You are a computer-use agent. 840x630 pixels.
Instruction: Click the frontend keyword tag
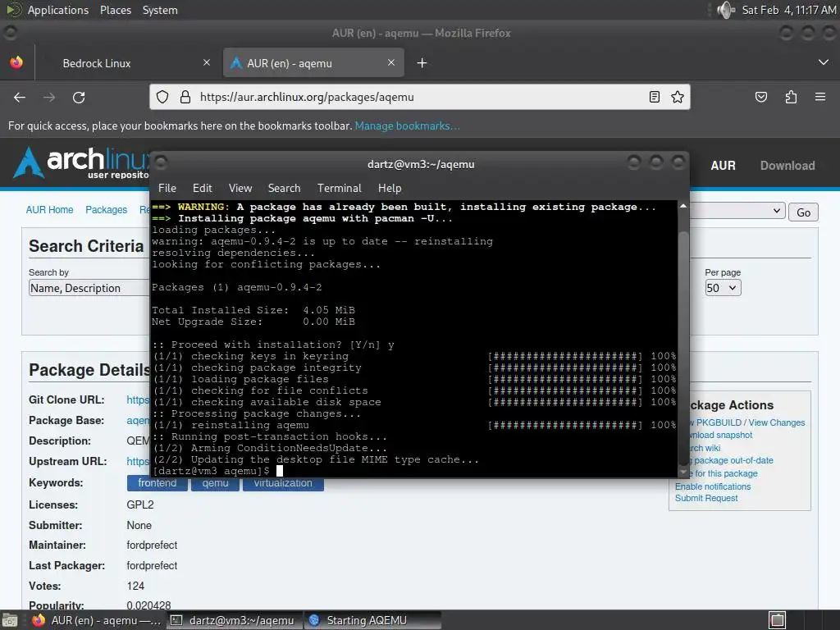tap(157, 484)
